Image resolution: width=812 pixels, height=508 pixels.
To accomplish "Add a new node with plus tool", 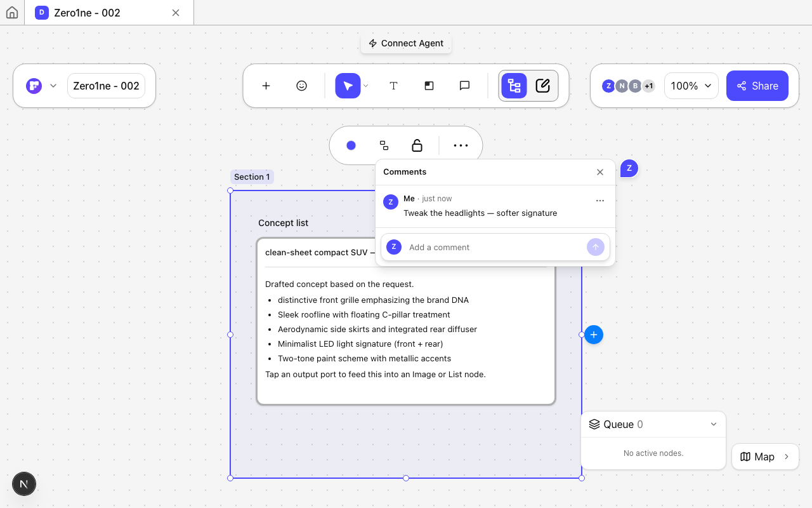I will (x=266, y=86).
